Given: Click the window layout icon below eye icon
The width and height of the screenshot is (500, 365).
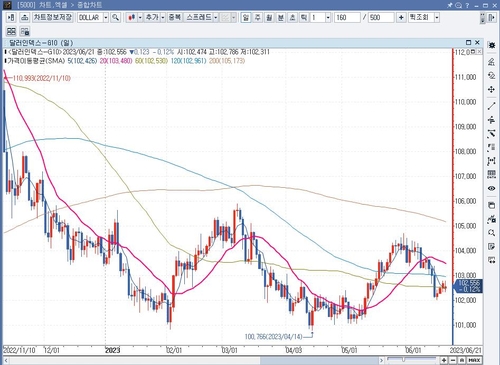Looking at the screenshot, I should tap(491, 205).
